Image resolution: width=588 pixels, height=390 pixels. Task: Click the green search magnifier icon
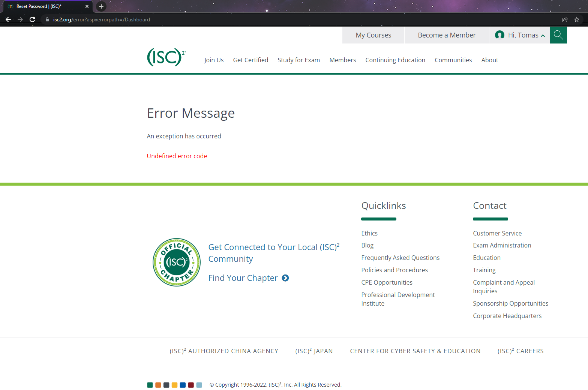pos(558,35)
